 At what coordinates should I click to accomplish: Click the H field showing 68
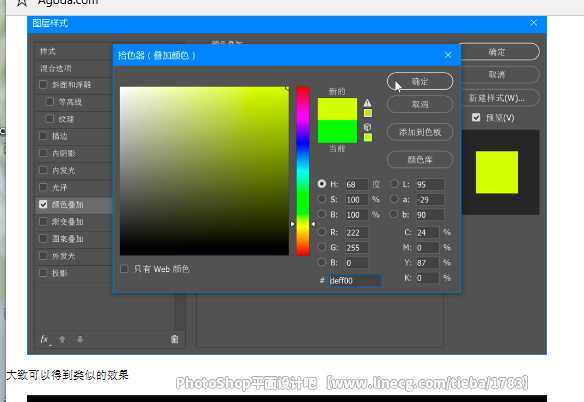click(356, 184)
